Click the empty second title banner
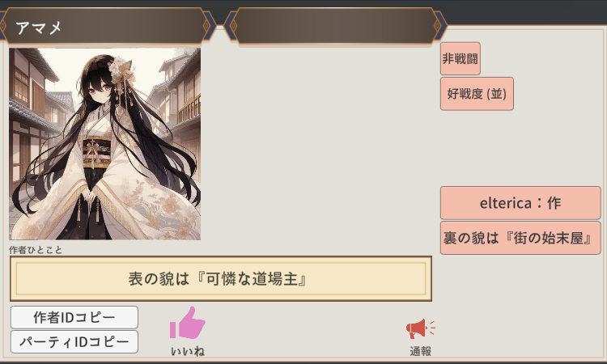Viewport: 607px width, 364px height. coord(335,26)
